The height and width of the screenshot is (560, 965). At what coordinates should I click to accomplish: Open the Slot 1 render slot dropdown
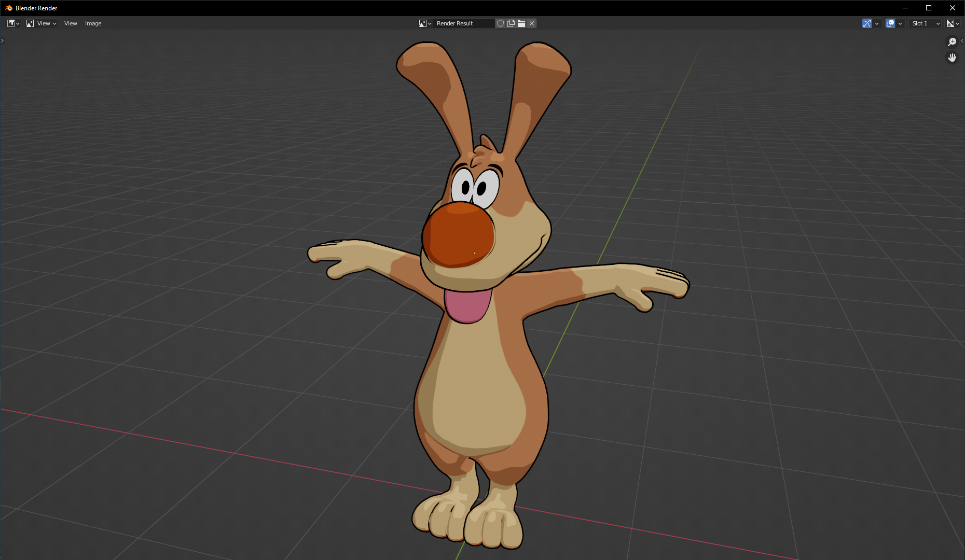(x=925, y=23)
